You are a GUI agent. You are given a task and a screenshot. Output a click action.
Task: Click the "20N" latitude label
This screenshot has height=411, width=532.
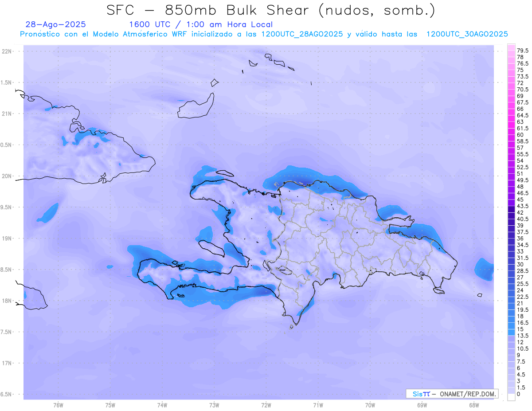(x=7, y=176)
